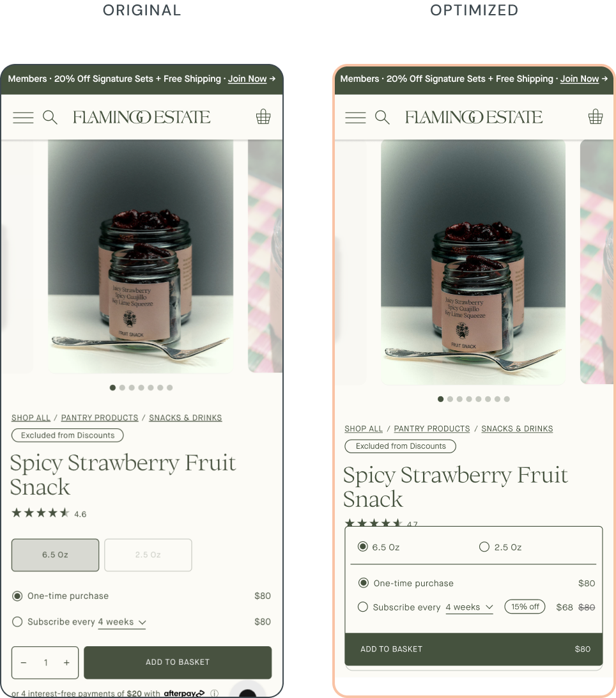Click Add to Basket $80 in Optimized
The image size is (616, 698).
(x=474, y=649)
